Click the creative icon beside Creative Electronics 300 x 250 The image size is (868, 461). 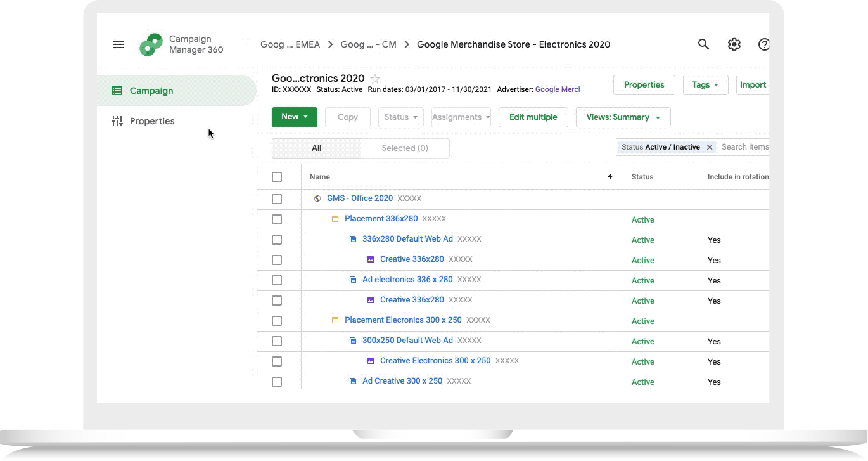point(371,361)
